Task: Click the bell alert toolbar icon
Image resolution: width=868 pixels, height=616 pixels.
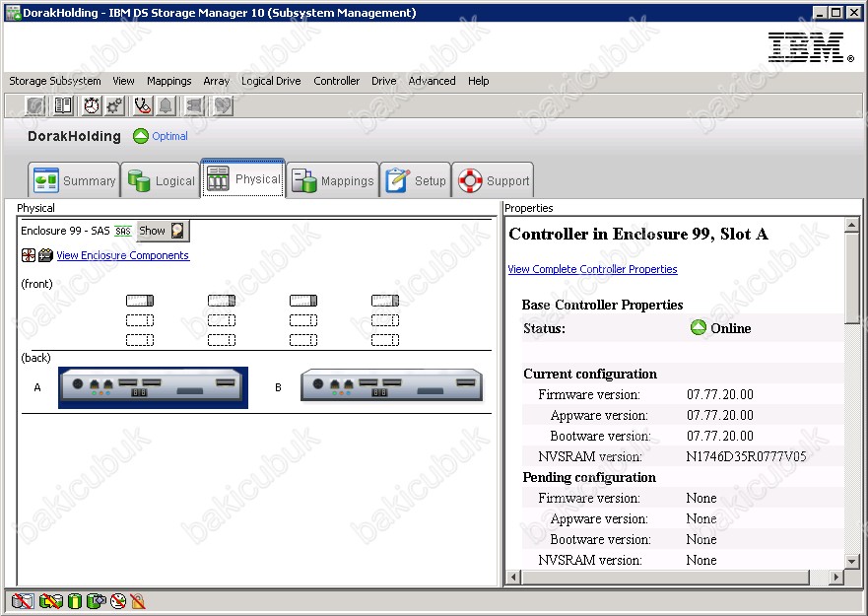Action: tap(167, 105)
